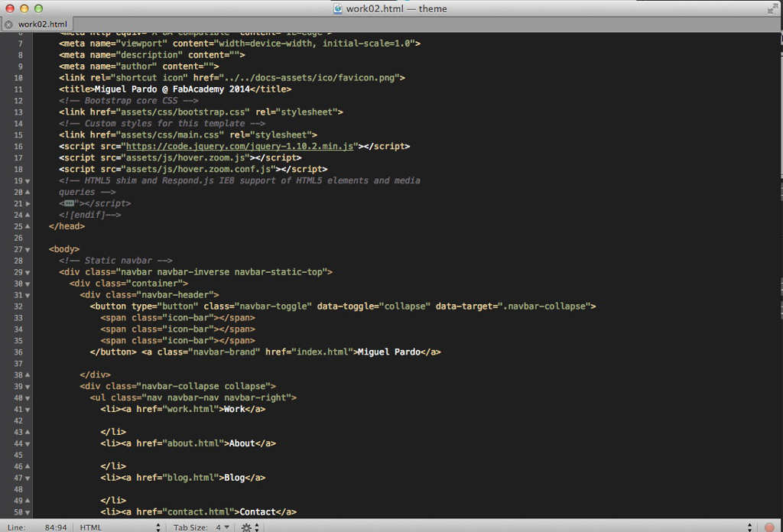Click the 'contact.html' href value

click(198, 512)
